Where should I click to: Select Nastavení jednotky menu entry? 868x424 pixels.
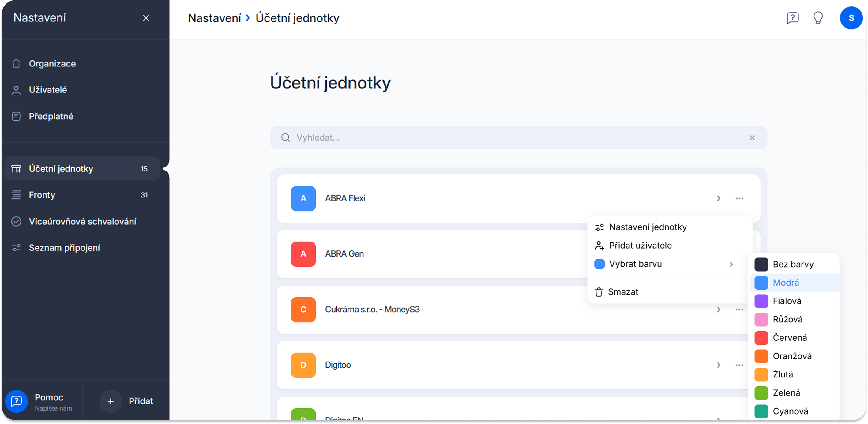point(647,227)
